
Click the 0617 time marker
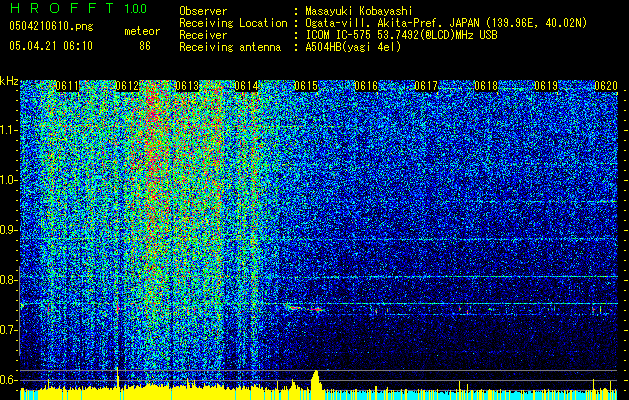426,86
